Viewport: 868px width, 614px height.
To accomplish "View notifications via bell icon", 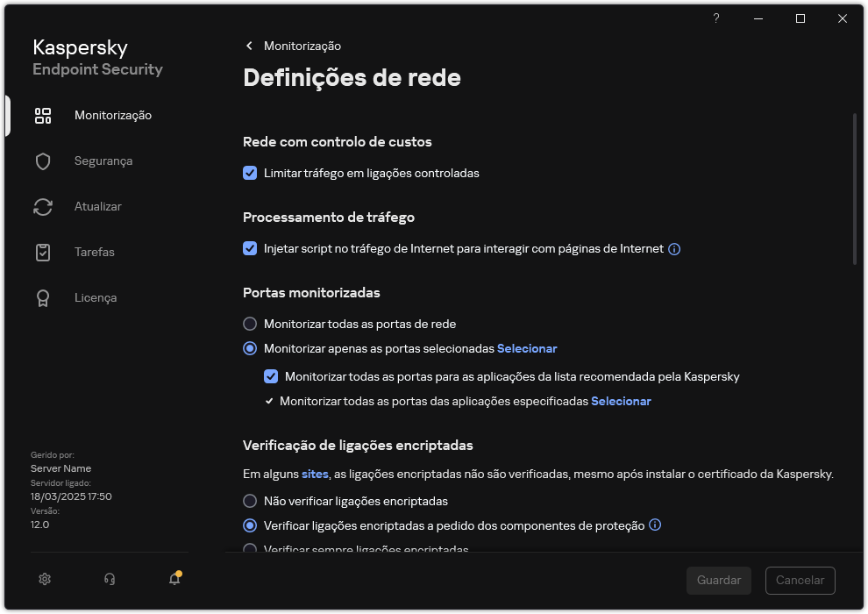I will click(173, 580).
